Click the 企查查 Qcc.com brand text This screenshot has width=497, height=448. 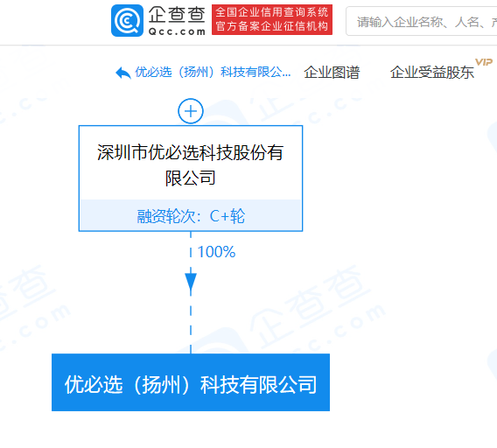177,21
